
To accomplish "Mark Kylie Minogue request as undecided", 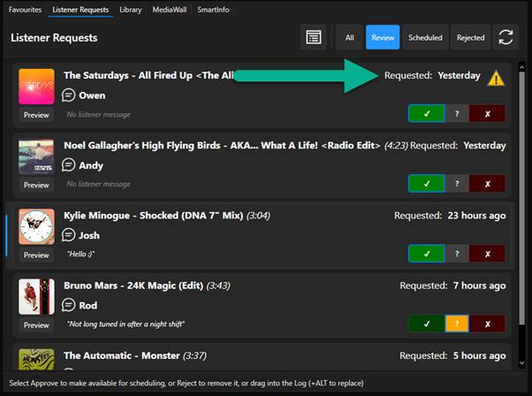I will [x=457, y=254].
